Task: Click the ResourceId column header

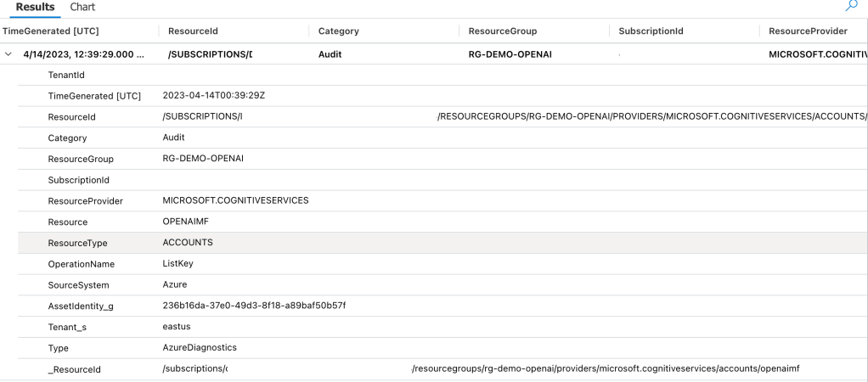Action: pos(193,31)
